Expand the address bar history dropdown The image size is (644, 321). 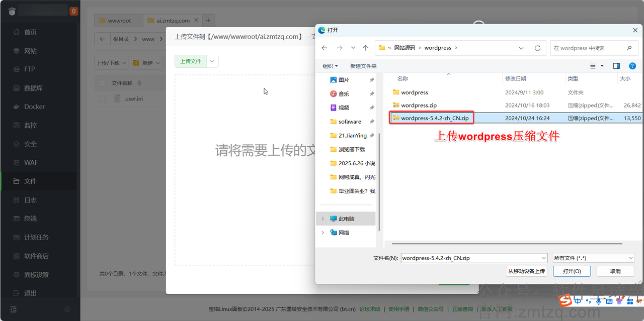[x=521, y=48]
